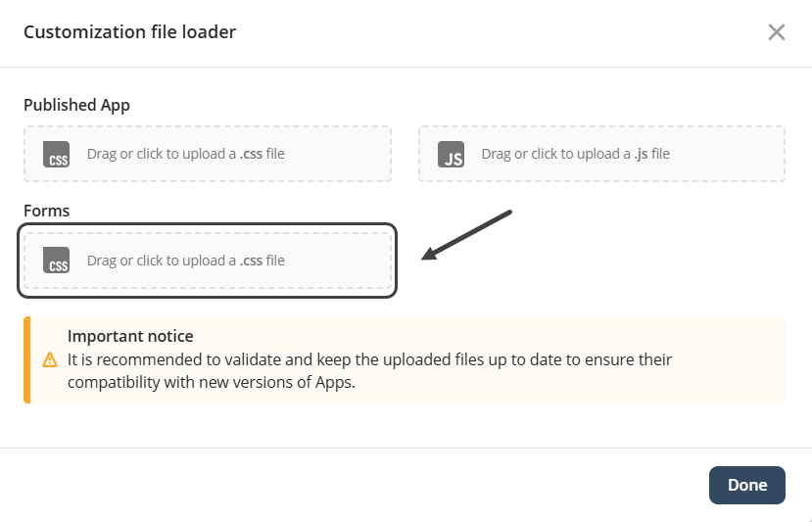Click the Forms .css upload text
This screenshot has width=812, height=522.
[x=186, y=261]
